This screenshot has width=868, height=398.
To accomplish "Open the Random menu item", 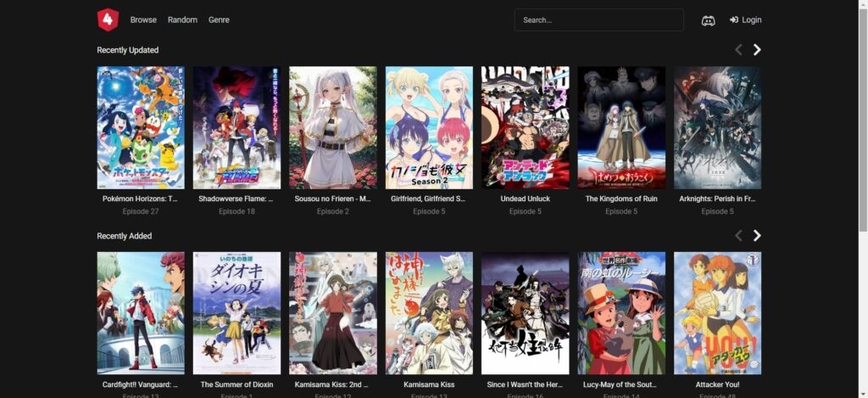I will (183, 20).
